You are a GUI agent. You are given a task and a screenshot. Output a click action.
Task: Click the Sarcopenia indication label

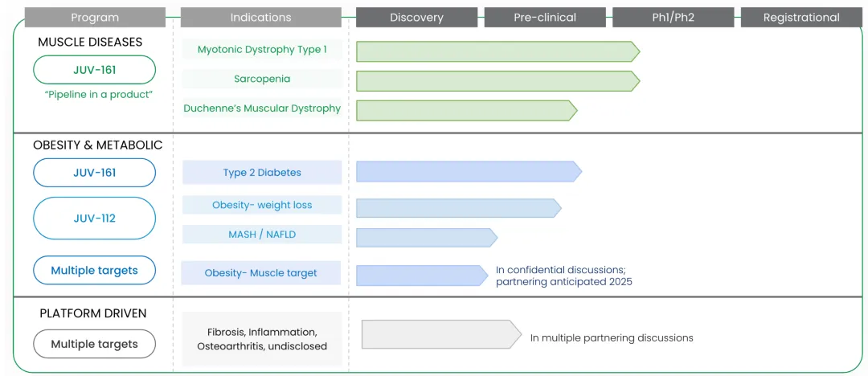point(262,79)
